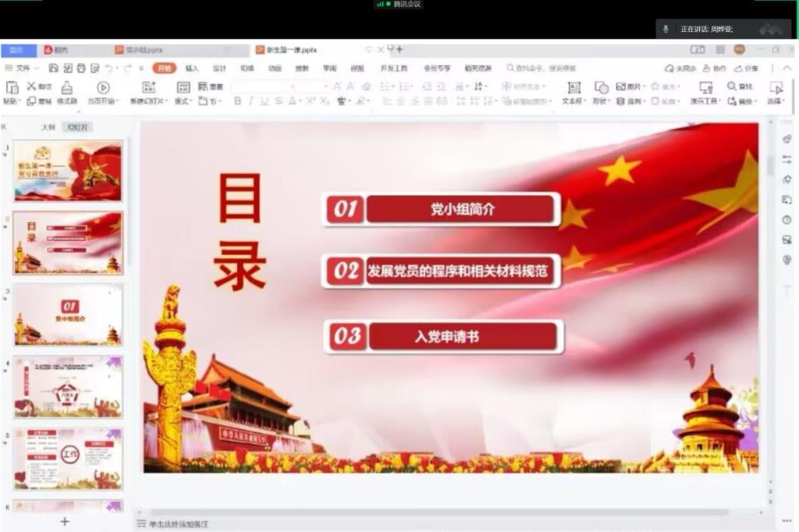This screenshot has height=532, width=799.
Task: Toggle Underline text formatting
Action: [264, 101]
